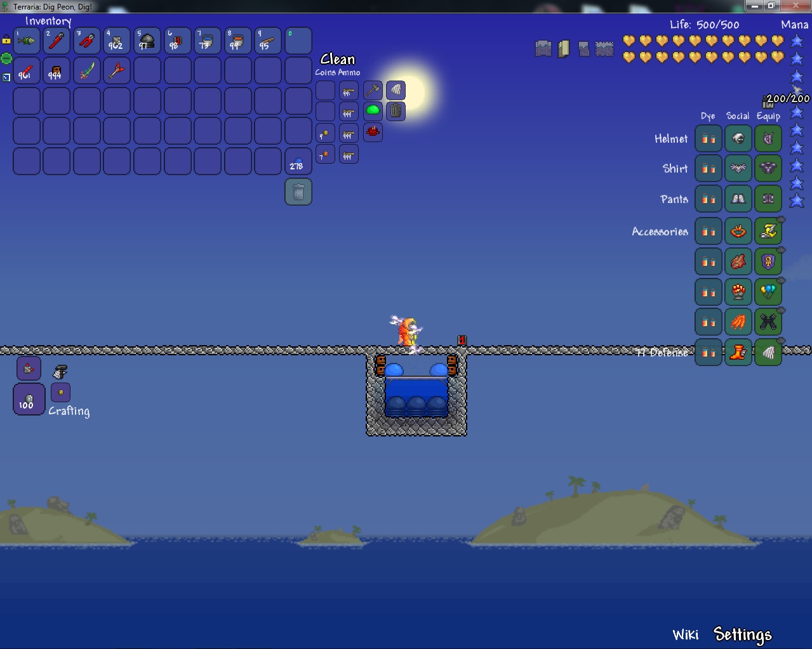Image resolution: width=812 pixels, height=649 pixels.
Task: Toggle visibility of the white wings accessory
Action: [x=781, y=341]
